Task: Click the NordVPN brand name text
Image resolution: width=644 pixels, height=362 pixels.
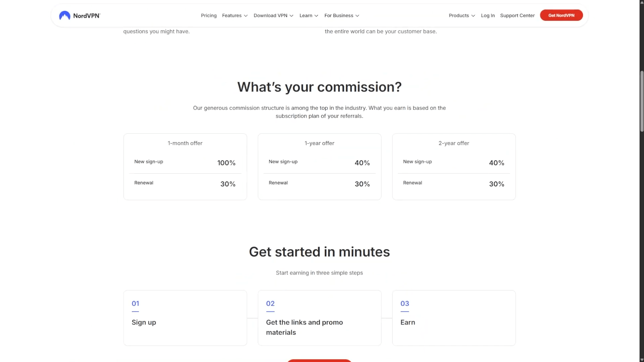Action: [87, 15]
